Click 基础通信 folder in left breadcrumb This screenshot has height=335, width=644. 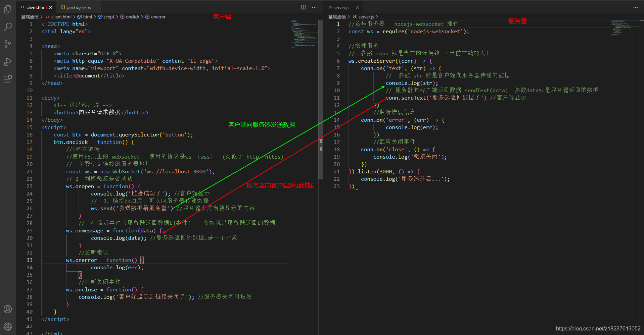coord(30,17)
